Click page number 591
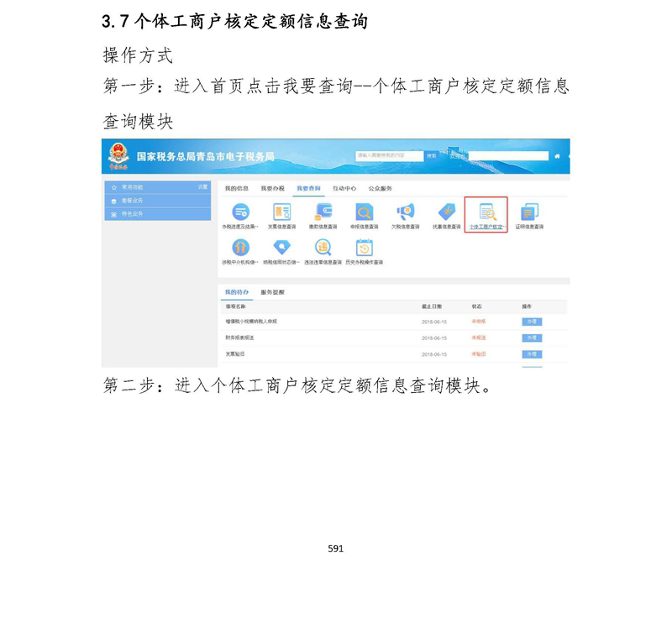The width and height of the screenshot is (672, 623). 335,548
